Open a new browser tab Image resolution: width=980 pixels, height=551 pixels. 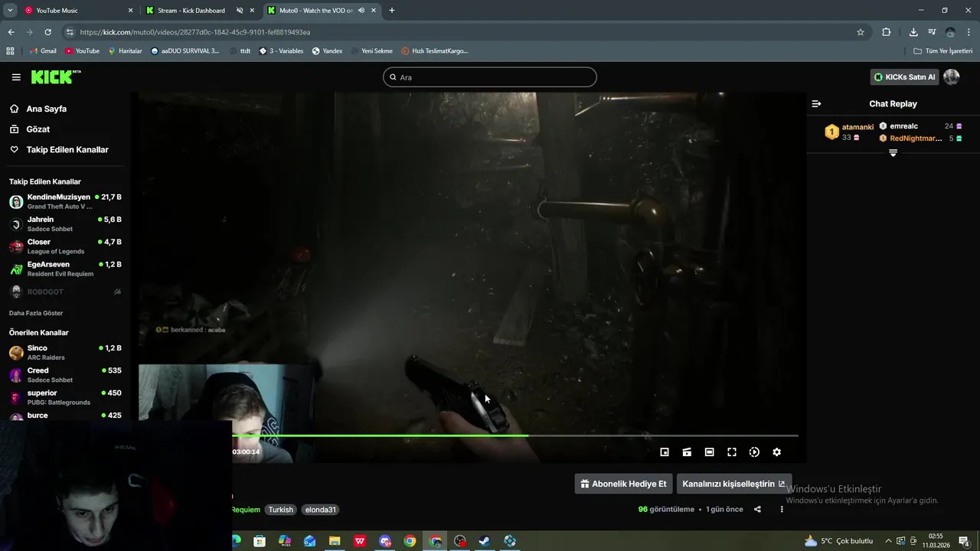[392, 11]
